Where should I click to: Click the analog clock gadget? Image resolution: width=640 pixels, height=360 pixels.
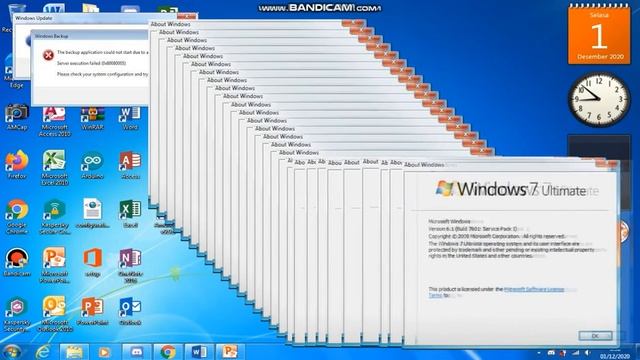pos(599,99)
